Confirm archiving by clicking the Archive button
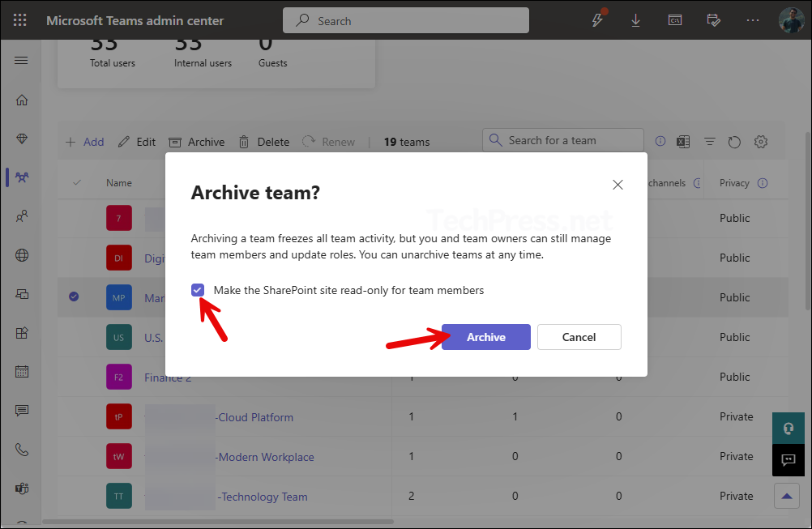This screenshot has width=812, height=529. [485, 337]
